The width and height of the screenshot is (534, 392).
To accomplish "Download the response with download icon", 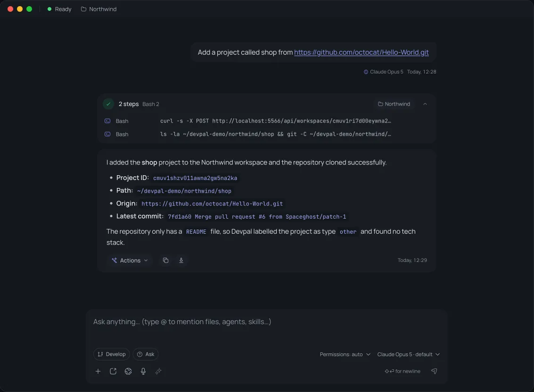I will point(181,260).
